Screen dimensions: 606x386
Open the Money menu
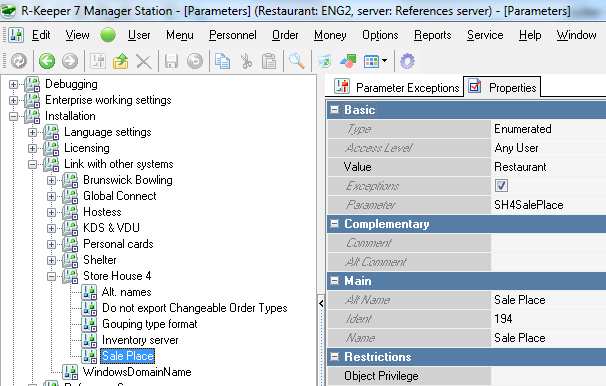[x=330, y=35]
